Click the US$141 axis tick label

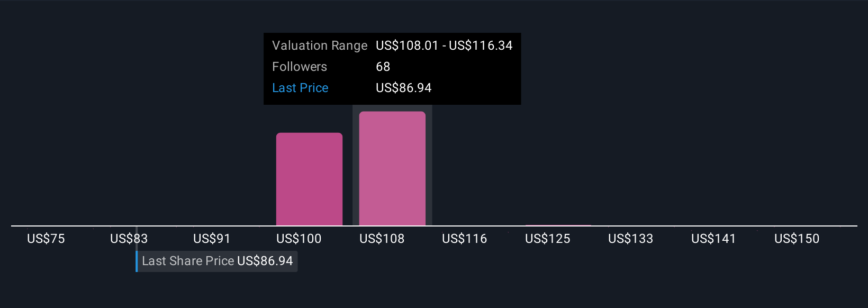click(x=713, y=239)
